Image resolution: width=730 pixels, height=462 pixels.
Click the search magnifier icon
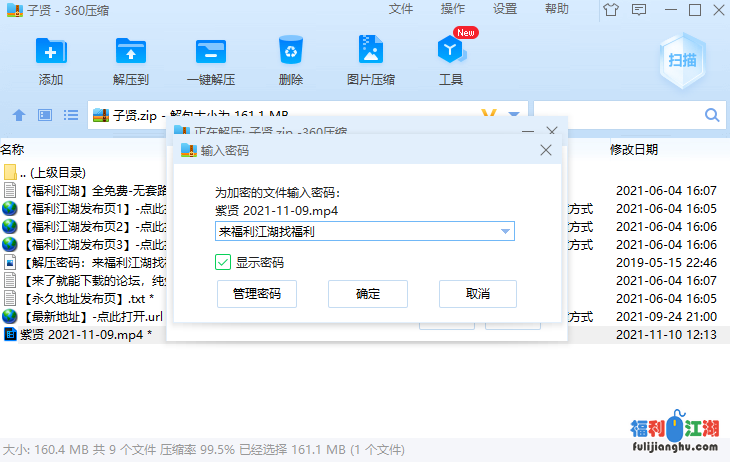(714, 116)
